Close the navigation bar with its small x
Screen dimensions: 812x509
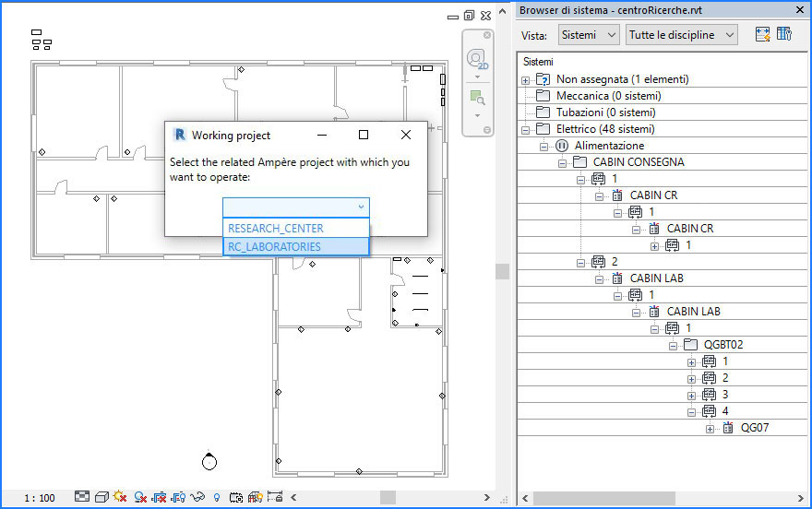pos(487,35)
